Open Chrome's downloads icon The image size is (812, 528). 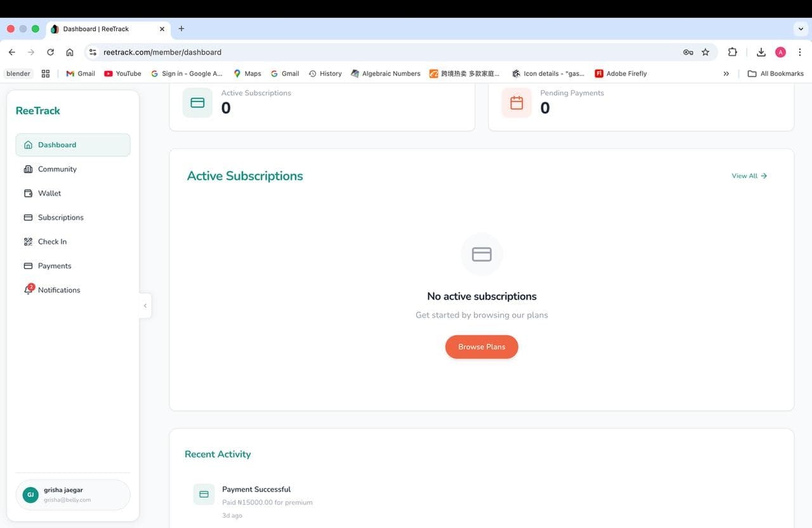pyautogui.click(x=761, y=52)
